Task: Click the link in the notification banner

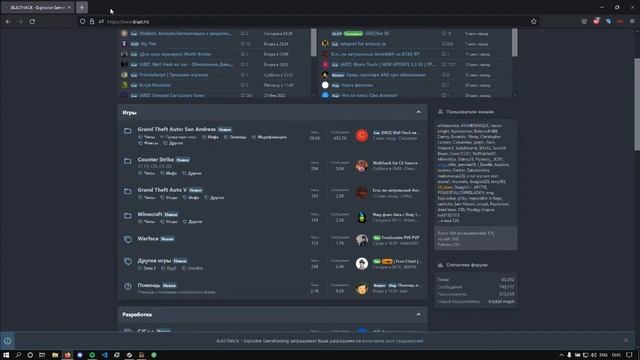Action: coord(392,341)
